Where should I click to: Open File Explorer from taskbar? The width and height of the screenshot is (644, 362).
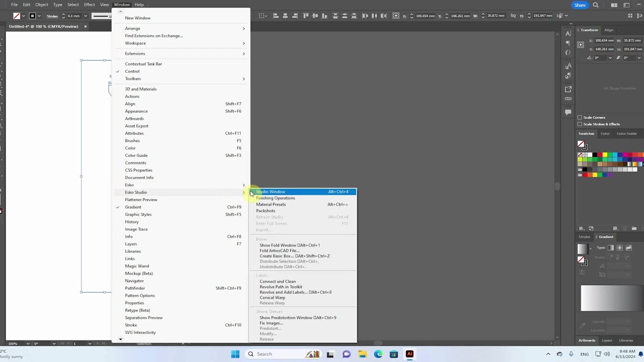(x=362, y=354)
